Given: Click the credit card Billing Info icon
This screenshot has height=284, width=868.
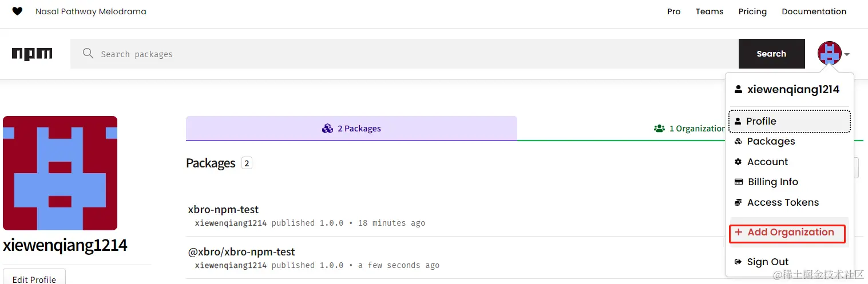Looking at the screenshot, I should (738, 182).
